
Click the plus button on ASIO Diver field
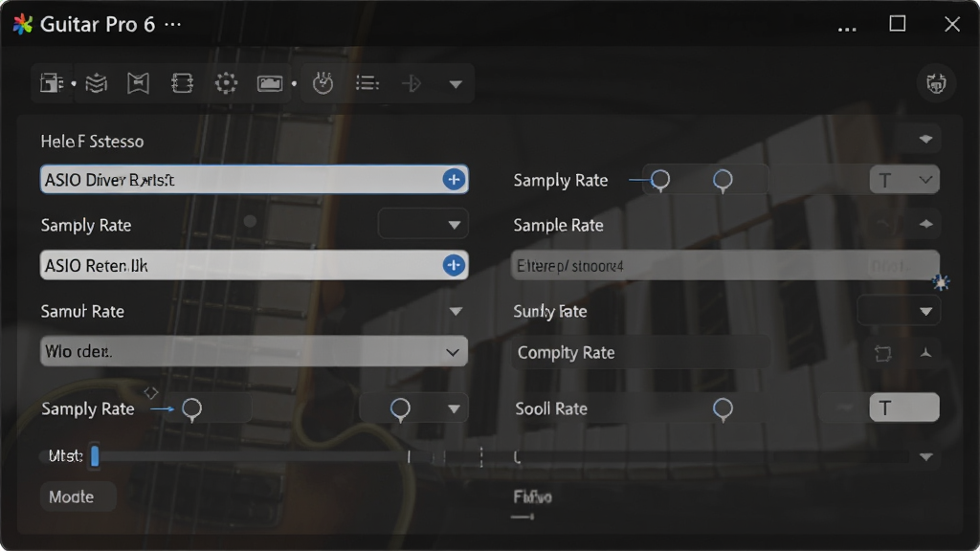(454, 180)
